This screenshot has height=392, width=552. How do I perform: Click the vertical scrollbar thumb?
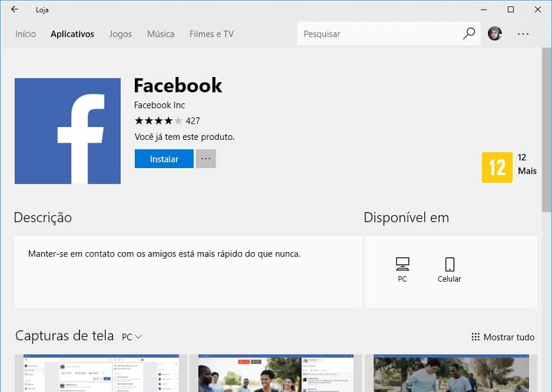pyautogui.click(x=546, y=130)
